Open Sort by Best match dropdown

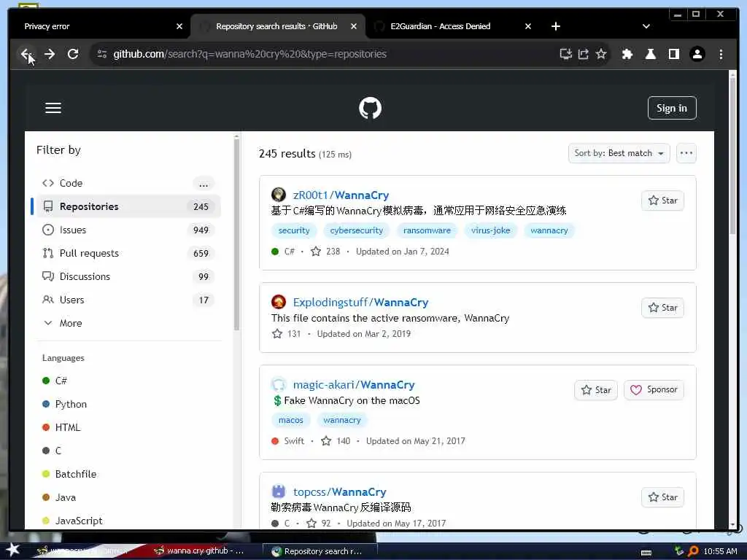point(619,153)
